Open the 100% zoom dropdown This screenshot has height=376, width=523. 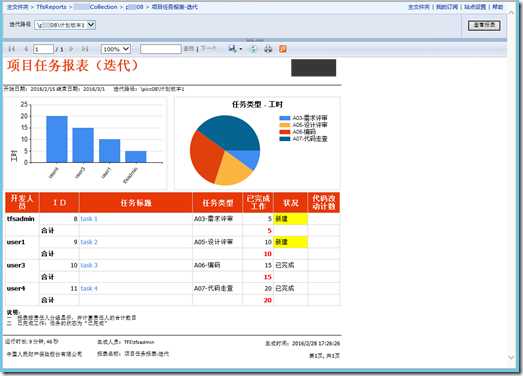coord(116,49)
